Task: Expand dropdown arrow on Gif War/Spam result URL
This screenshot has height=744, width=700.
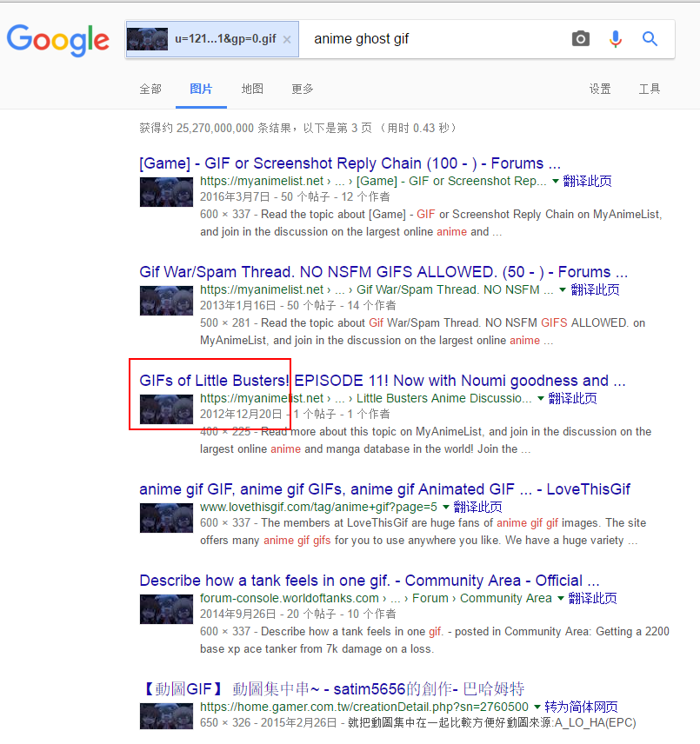Action: pos(563,290)
